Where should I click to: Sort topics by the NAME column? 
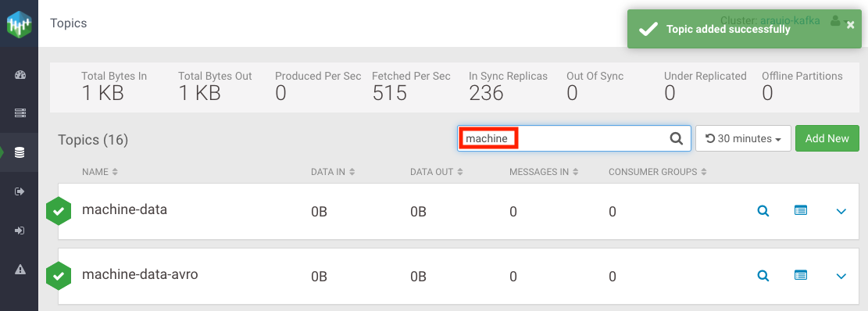[100, 172]
